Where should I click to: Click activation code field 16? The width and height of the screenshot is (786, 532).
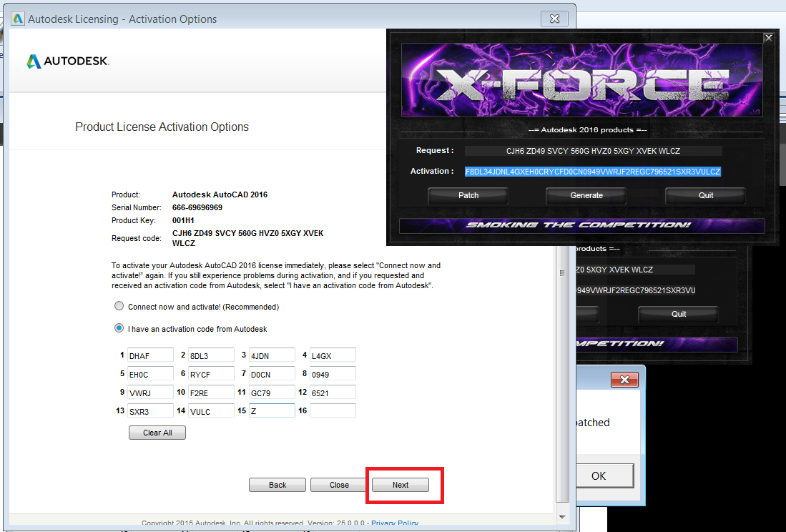coord(333,410)
